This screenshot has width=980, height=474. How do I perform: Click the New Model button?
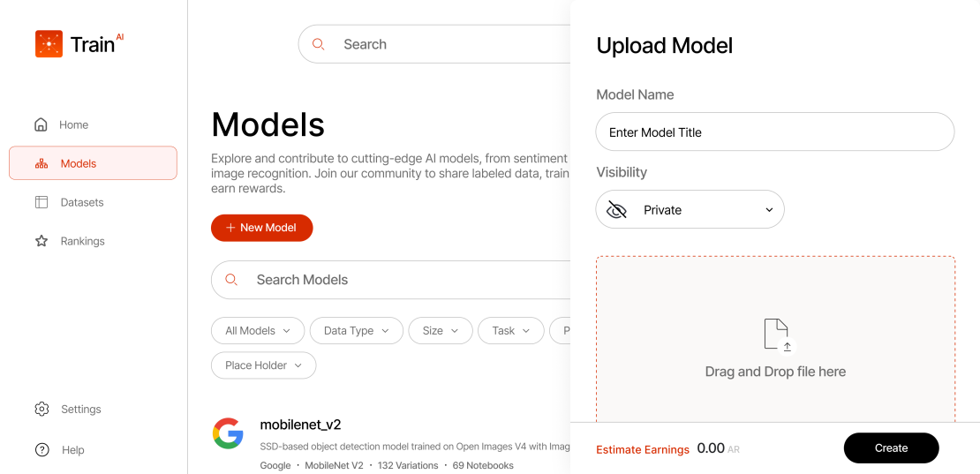pos(262,228)
